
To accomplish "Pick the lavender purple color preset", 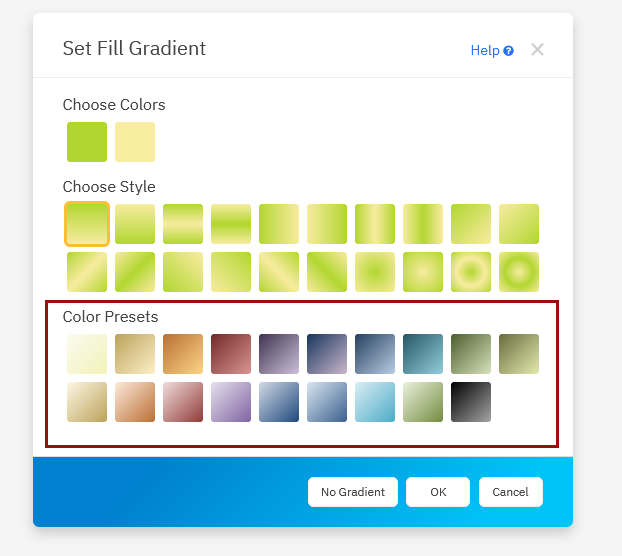I will (x=231, y=402).
